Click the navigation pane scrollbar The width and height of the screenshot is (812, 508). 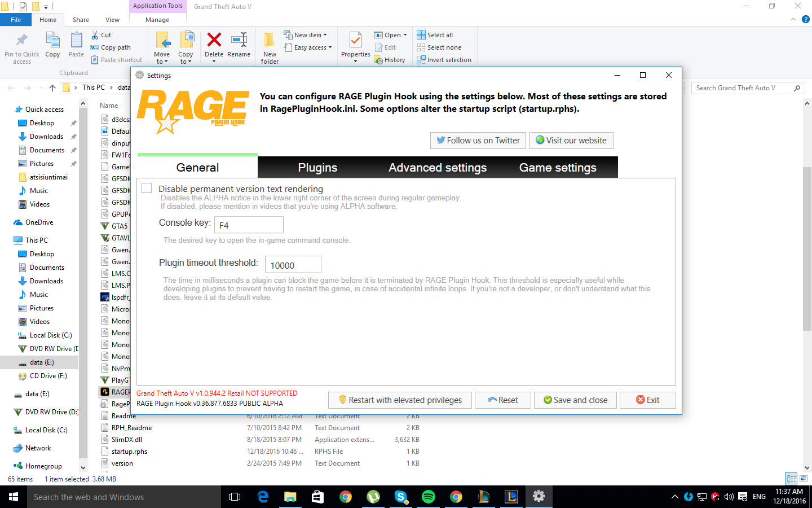pos(83,282)
